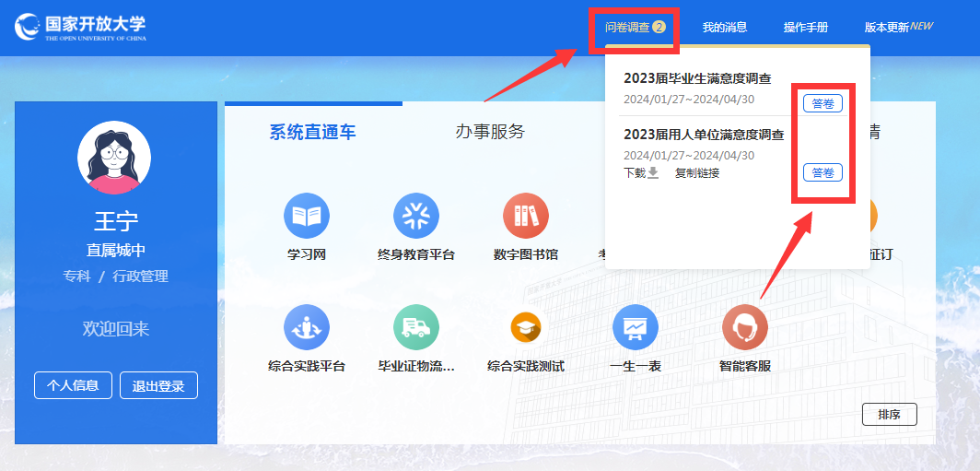This screenshot has height=471, width=980.
Task: Click the 欢迎回来 text
Action: click(x=116, y=329)
